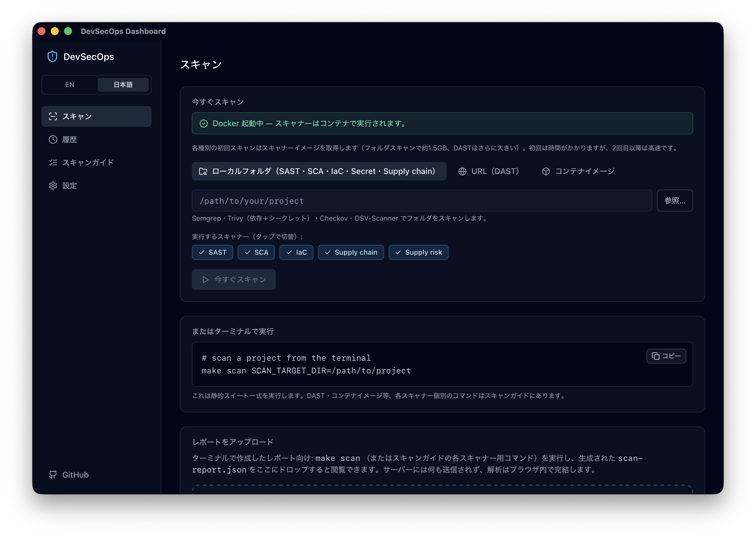Image resolution: width=756 pixels, height=537 pixels.
Task: Toggle the SCA scanner chip
Action: click(x=256, y=252)
